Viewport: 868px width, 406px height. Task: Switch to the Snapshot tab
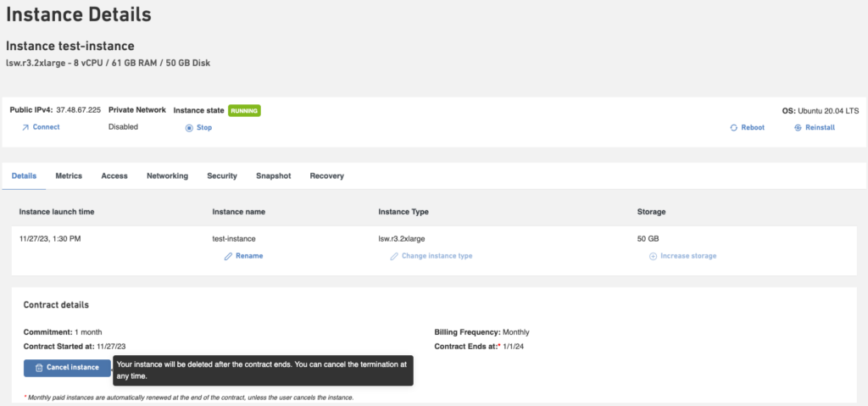[x=274, y=176]
